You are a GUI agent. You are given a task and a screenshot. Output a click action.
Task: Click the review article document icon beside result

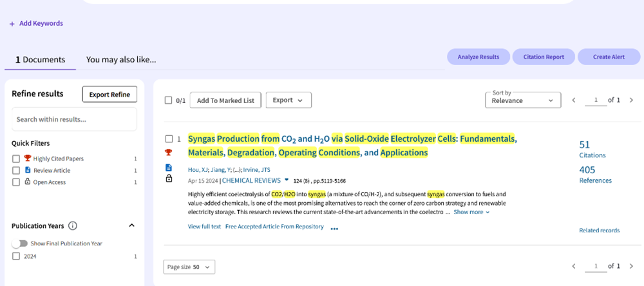169,167
